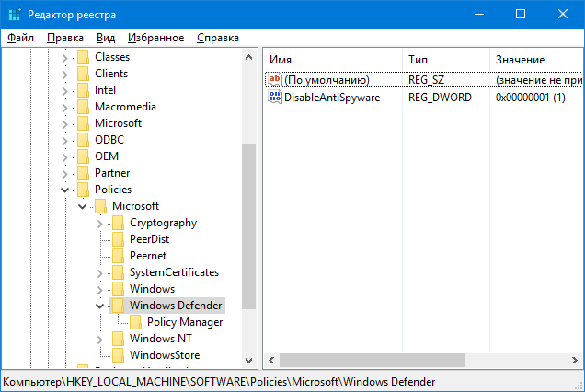Select the WindowsStore tree label
The width and height of the screenshot is (585, 392).
pos(165,355)
